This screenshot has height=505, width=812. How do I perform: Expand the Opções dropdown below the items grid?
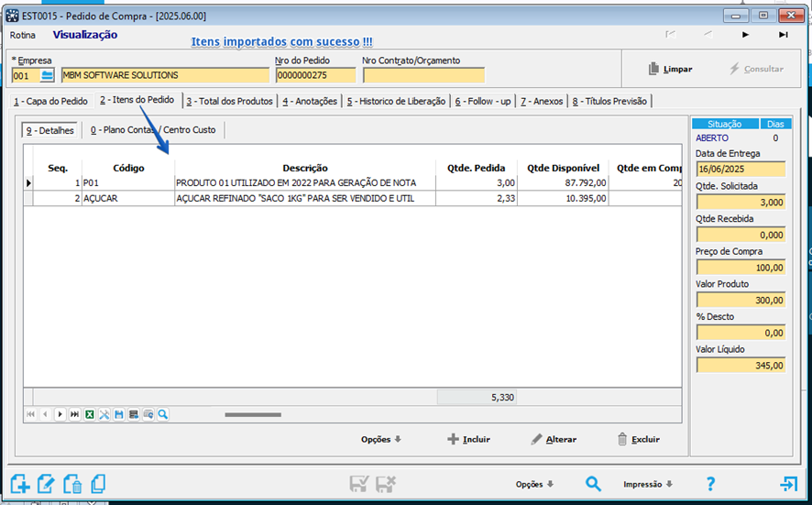(380, 440)
